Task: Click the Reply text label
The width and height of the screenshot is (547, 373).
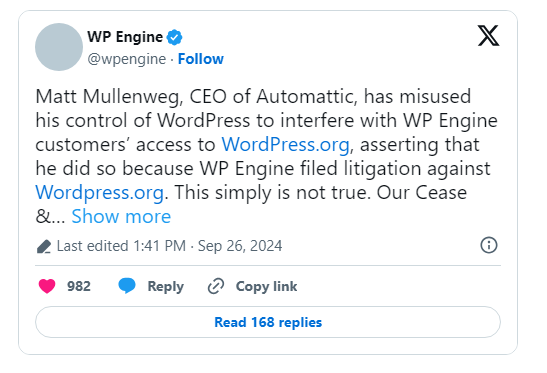Action: (165, 287)
